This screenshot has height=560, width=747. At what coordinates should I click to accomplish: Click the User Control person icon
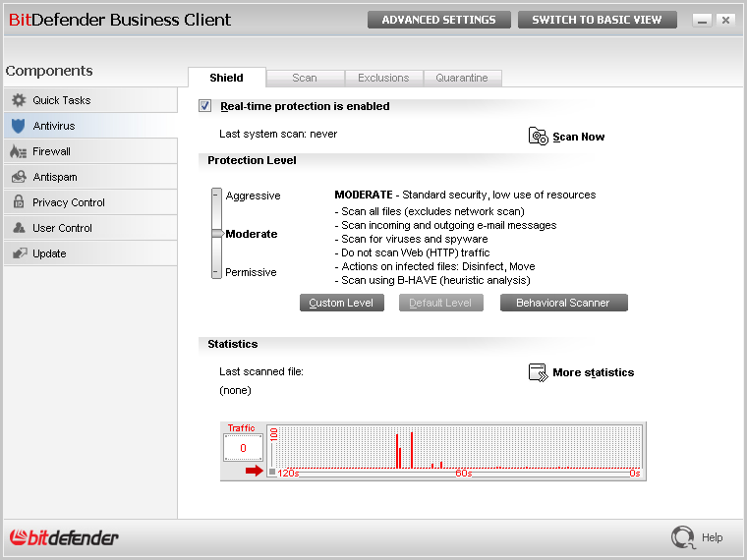(x=19, y=228)
